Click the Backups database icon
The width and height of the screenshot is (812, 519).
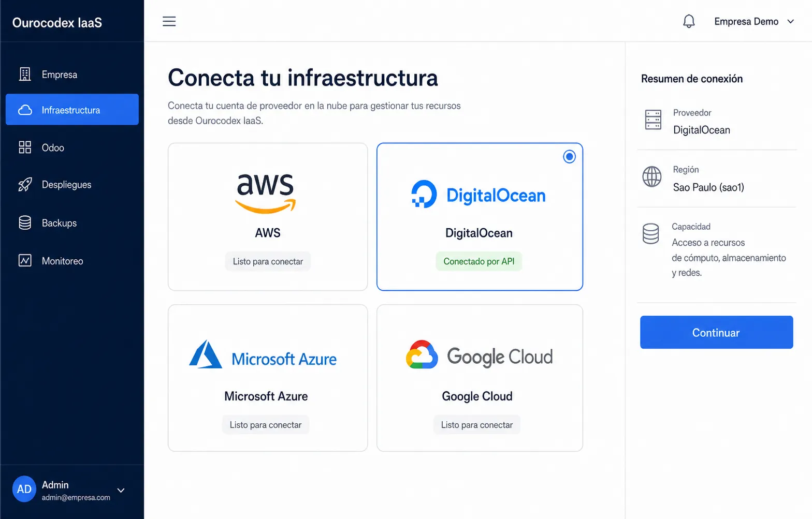25,223
